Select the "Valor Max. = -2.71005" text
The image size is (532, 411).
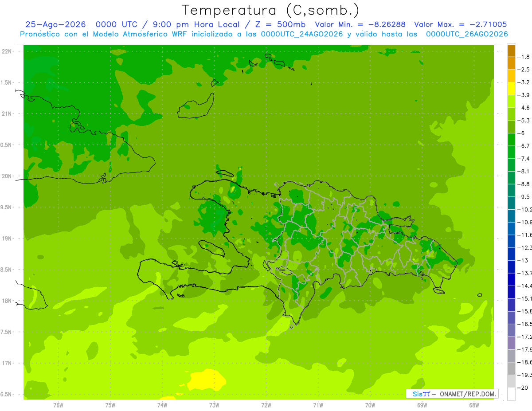click(x=460, y=24)
